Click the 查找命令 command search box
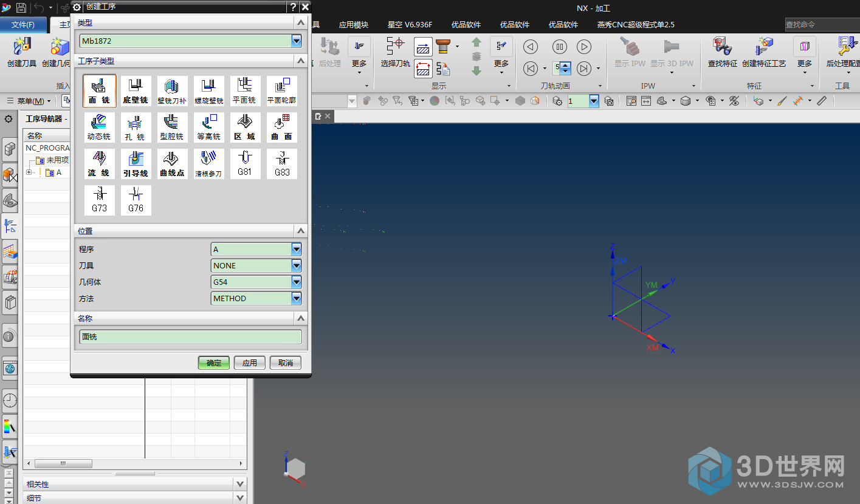 point(822,25)
